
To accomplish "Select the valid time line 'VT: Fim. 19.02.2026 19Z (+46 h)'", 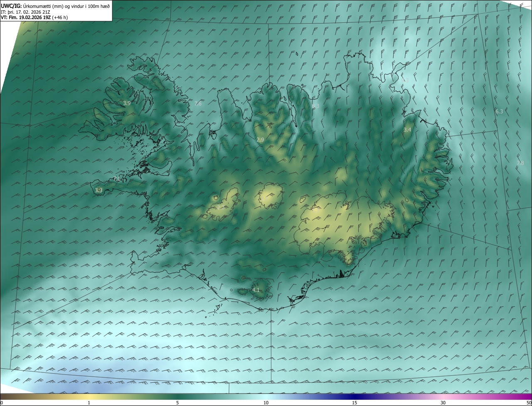I will click(34, 17).
